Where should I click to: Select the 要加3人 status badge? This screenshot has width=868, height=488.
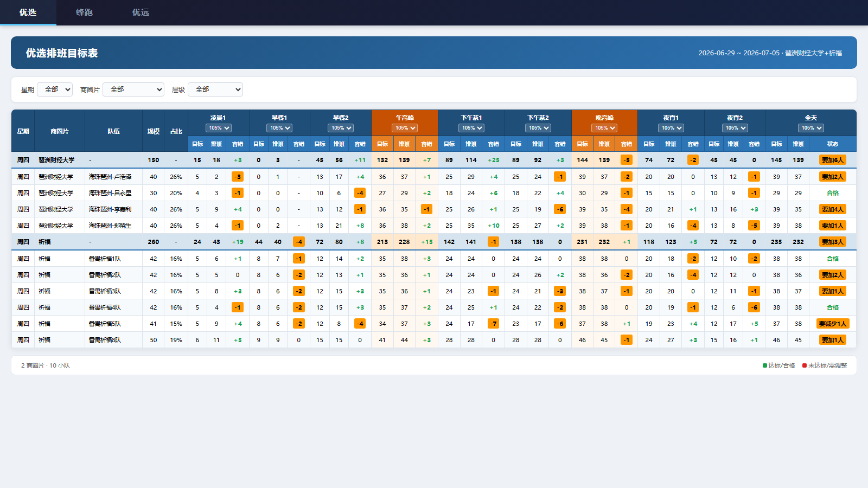(833, 242)
